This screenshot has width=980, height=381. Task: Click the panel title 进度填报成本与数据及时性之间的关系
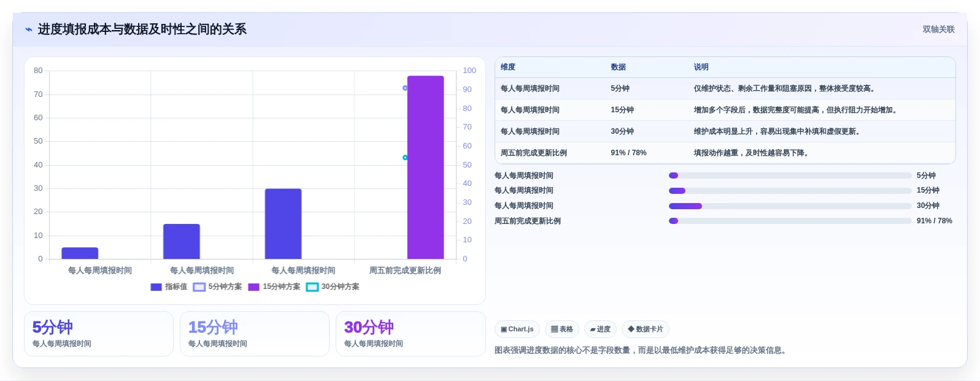coord(142,29)
